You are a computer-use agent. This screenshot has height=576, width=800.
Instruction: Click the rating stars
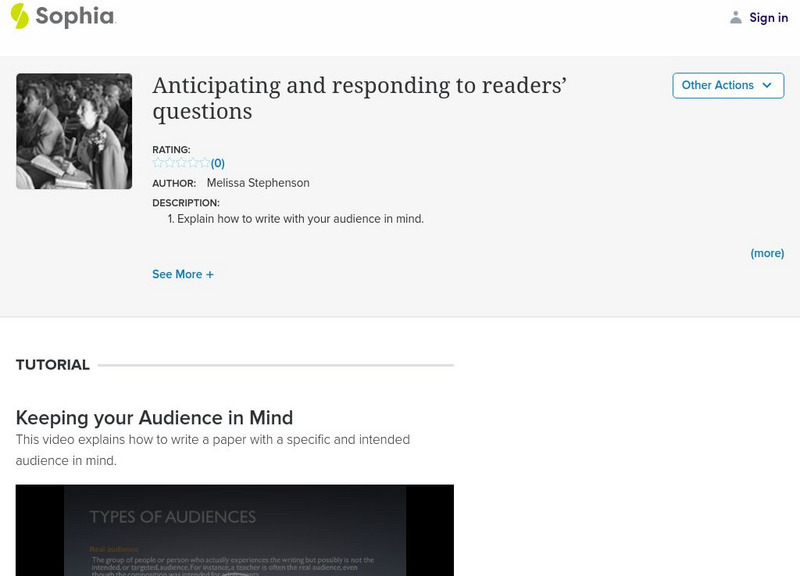(181, 163)
